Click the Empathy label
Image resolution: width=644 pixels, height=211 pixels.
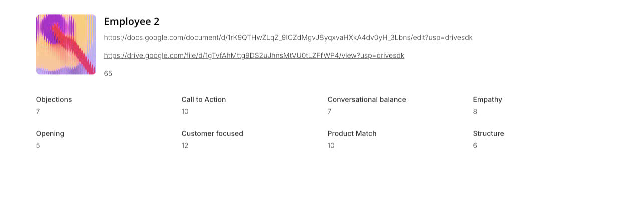[x=487, y=100]
